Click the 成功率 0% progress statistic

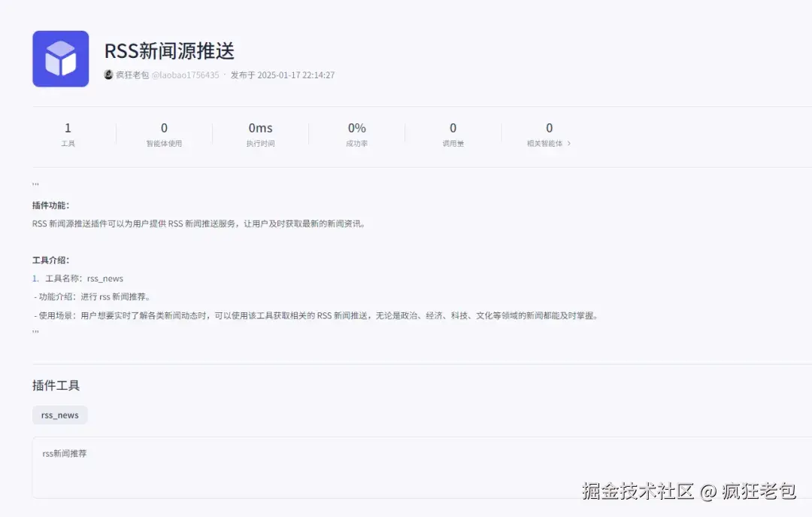[356, 134]
